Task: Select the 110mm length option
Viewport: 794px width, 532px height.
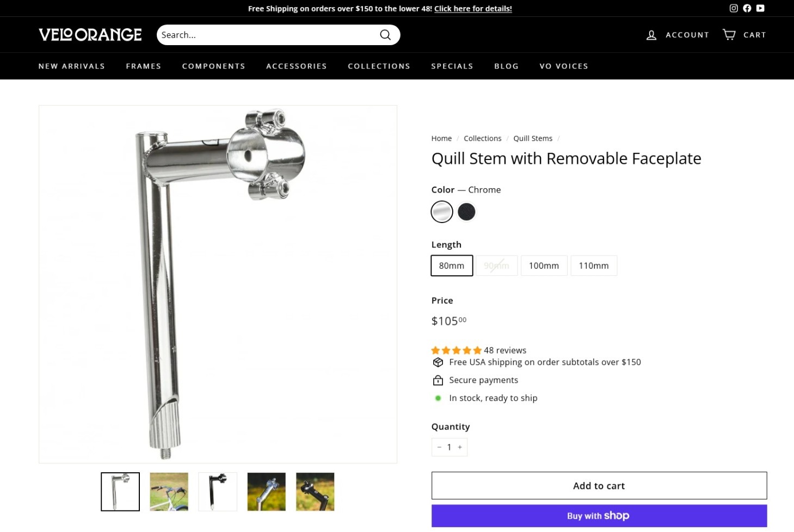Action: click(x=594, y=265)
